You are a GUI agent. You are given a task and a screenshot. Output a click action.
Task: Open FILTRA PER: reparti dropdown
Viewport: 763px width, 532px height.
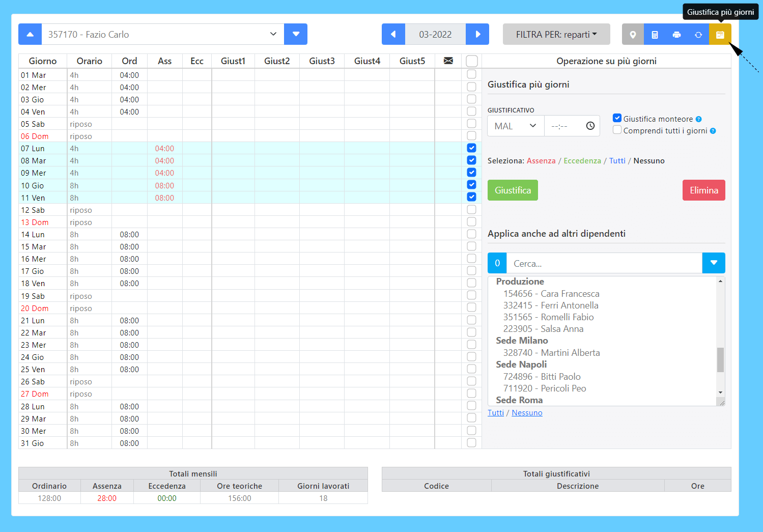(556, 34)
